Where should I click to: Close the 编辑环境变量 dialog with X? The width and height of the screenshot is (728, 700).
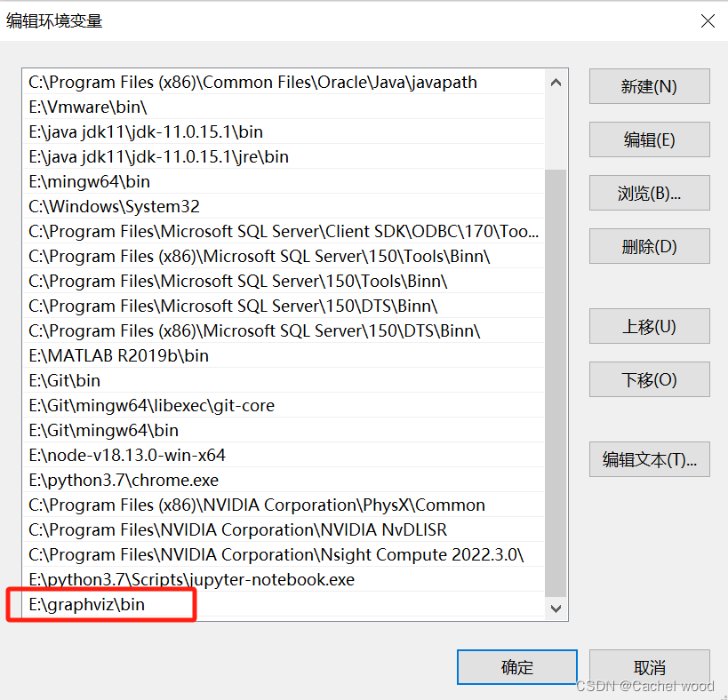point(708,20)
